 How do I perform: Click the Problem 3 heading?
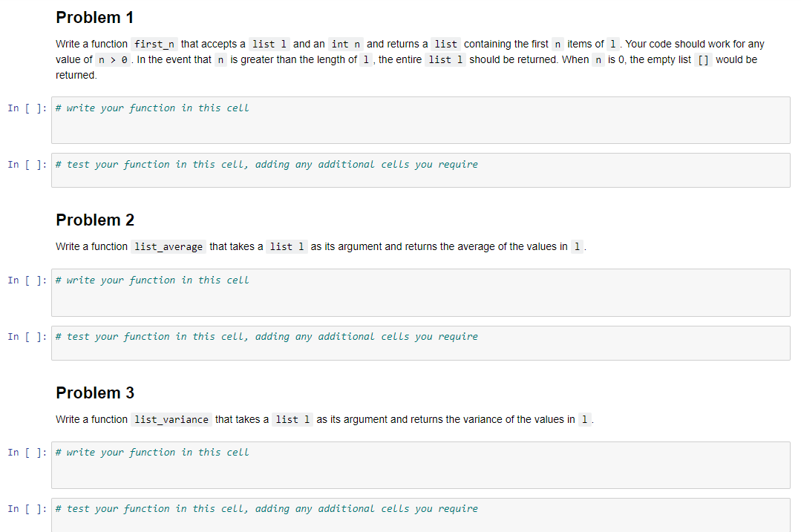(95, 393)
